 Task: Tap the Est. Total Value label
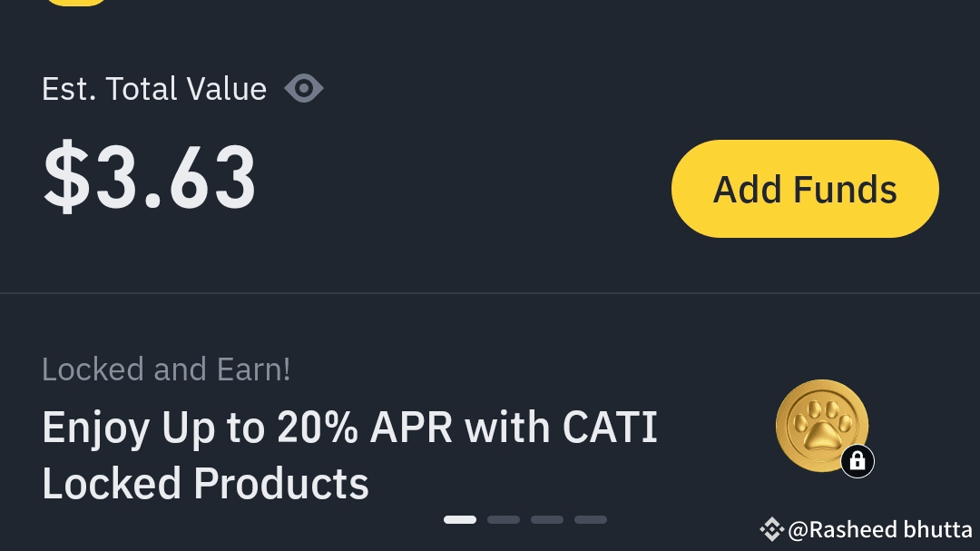click(x=154, y=89)
